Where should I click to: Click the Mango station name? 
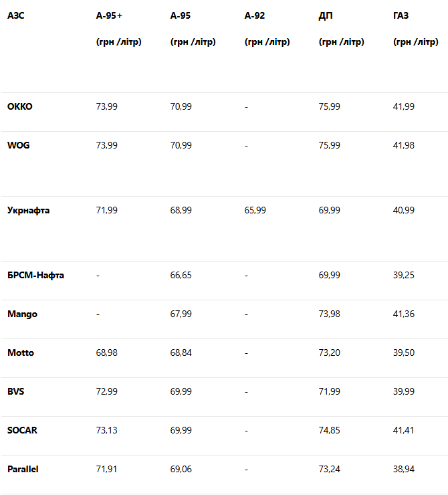[23, 314]
